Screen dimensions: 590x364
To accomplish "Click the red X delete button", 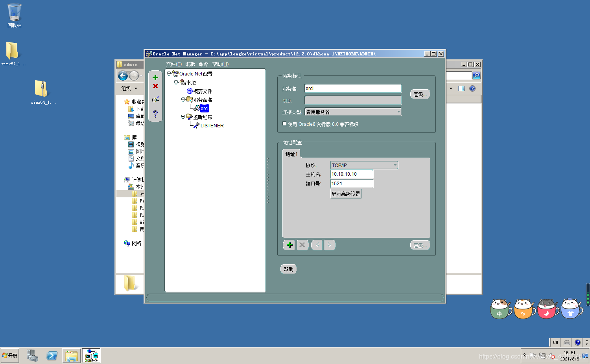I will pyautogui.click(x=155, y=86).
